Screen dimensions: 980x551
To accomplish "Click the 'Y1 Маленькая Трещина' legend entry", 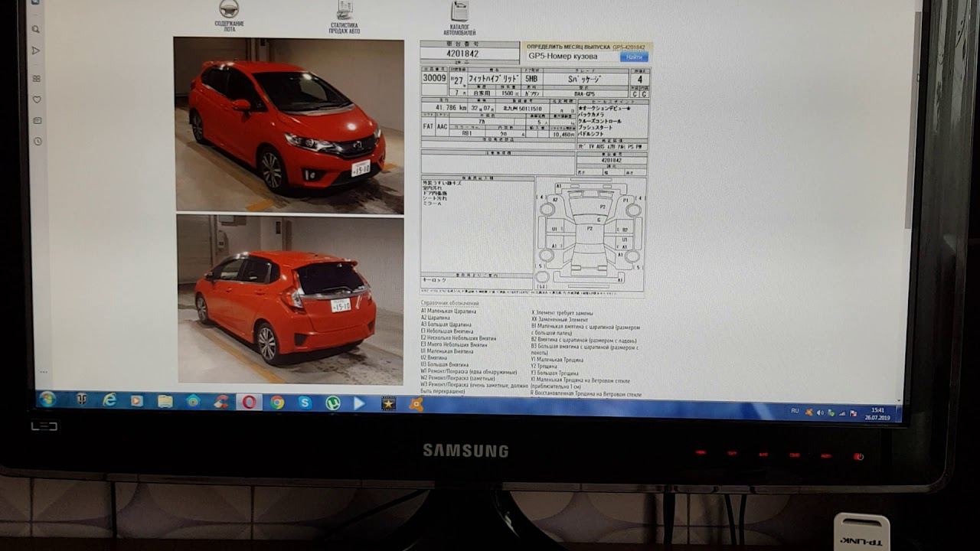I will (557, 360).
